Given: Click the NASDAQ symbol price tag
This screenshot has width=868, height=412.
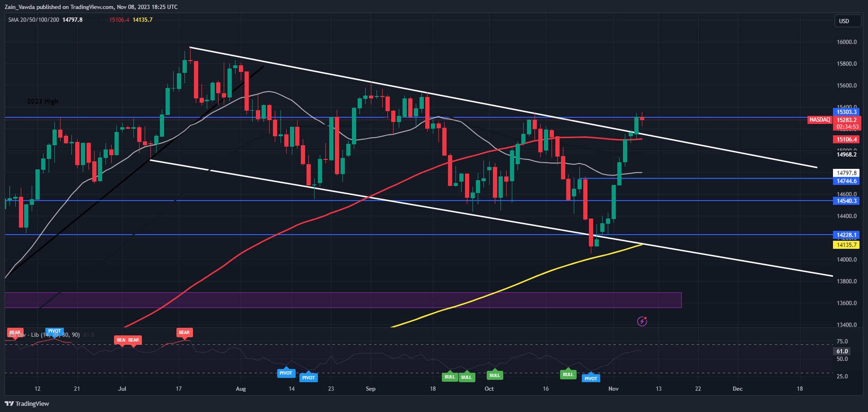Looking at the screenshot, I should (820, 120).
